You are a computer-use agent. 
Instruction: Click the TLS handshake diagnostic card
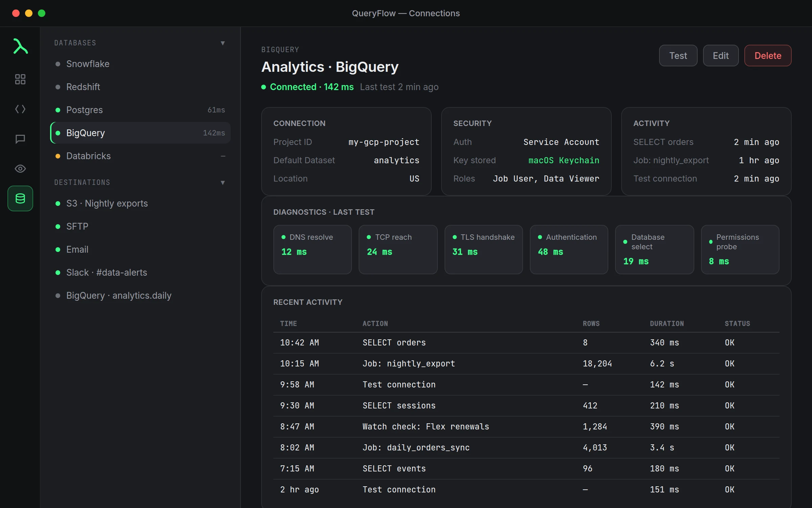[483, 250]
